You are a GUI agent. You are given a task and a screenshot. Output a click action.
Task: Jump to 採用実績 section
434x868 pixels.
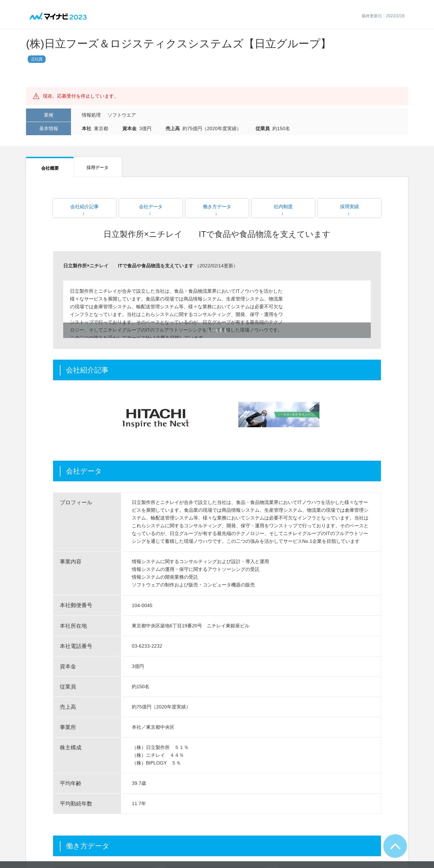tap(349, 208)
